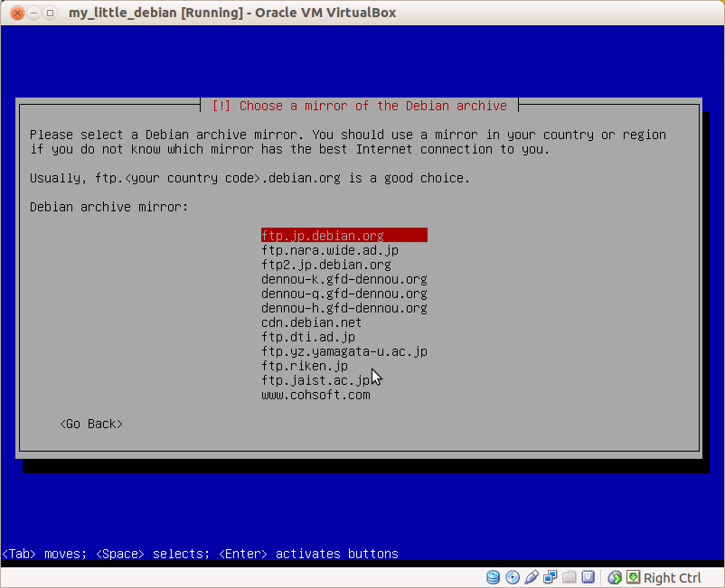Viewport: 725px width, 588px height.
Task: Select the highlighted ftp.jp.debian.org mirror
Action: coord(344,235)
